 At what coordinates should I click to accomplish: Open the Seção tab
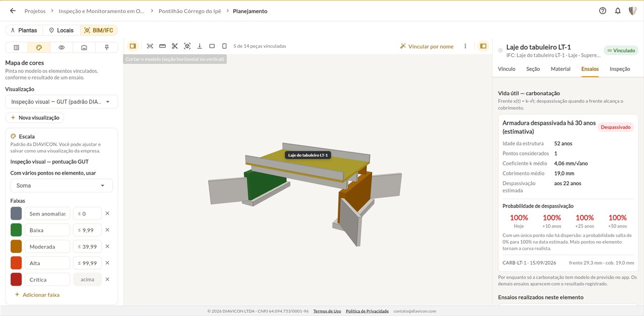click(533, 69)
